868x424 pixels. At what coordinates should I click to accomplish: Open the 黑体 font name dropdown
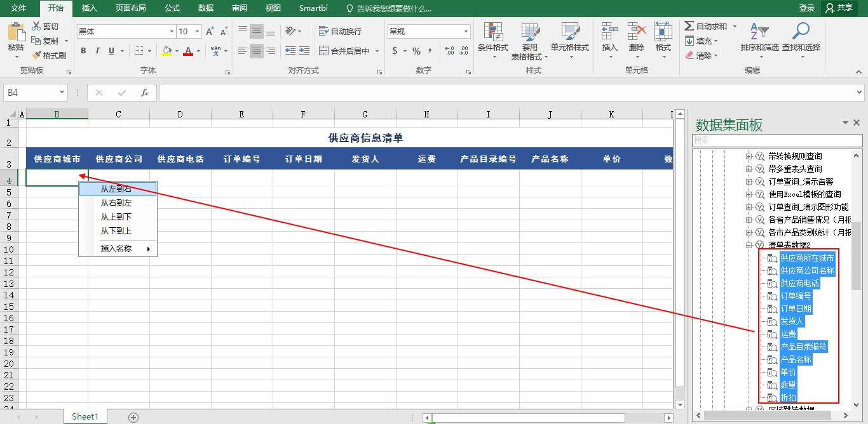(x=172, y=32)
